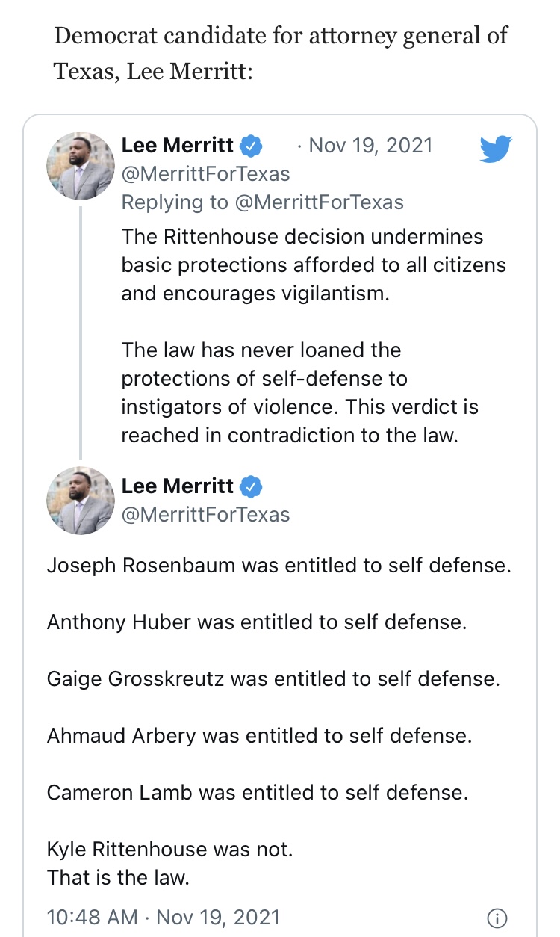Click the "Joseph Rosenbaum was entitled" line
560x937 pixels.
[279, 565]
